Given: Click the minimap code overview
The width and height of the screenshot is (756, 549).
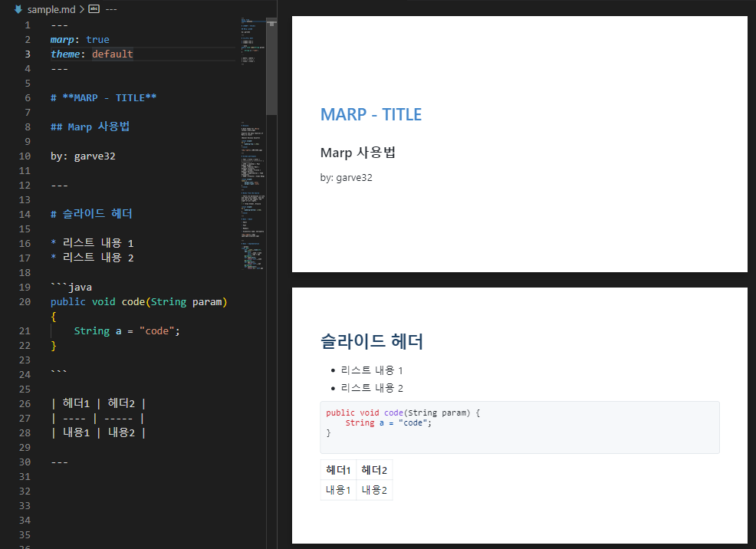Looking at the screenshot, I should tap(253, 143).
